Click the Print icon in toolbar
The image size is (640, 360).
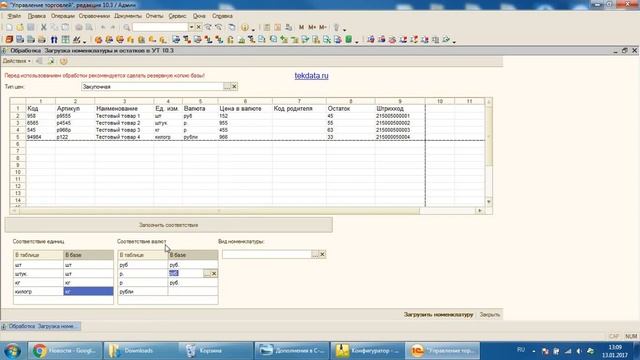click(78, 27)
